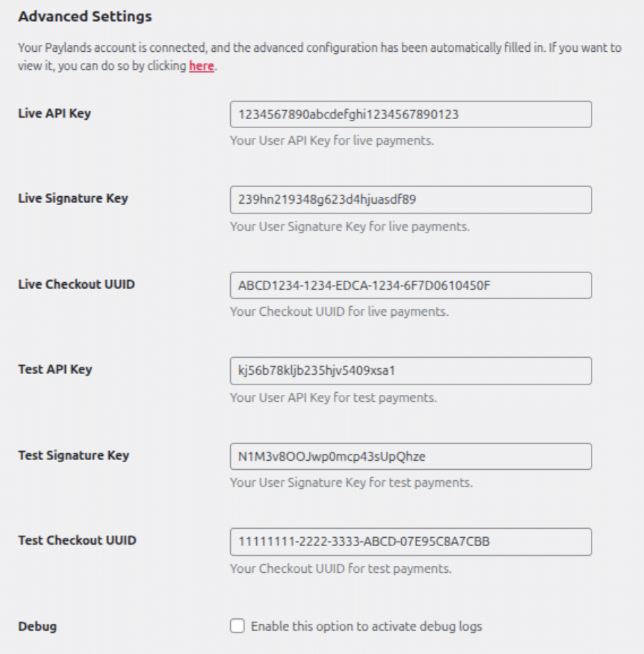Click into the Test API Key field
Screen dimensions: 644x654
[x=410, y=371]
